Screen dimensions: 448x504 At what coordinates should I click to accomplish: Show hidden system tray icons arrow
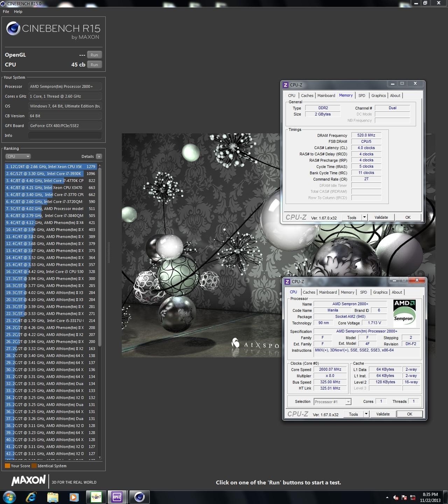(387, 497)
